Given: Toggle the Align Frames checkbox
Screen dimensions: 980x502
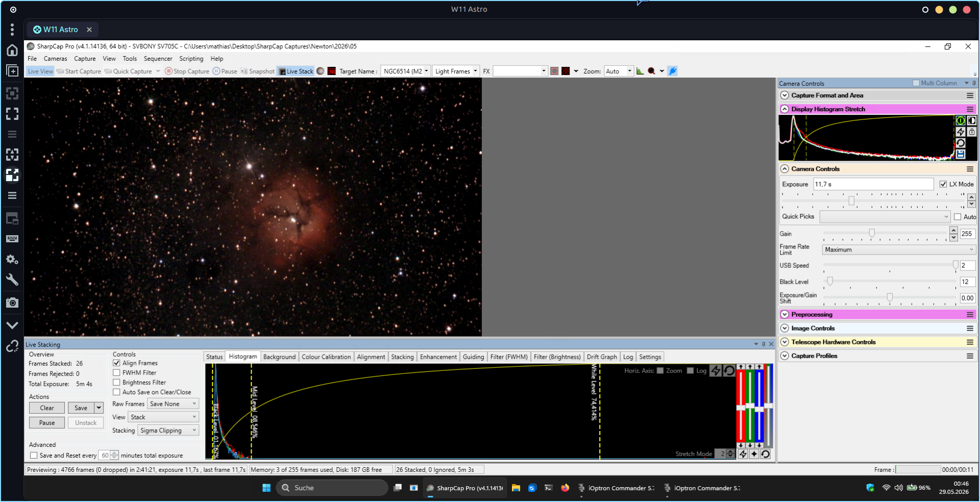Looking at the screenshot, I should (116, 363).
